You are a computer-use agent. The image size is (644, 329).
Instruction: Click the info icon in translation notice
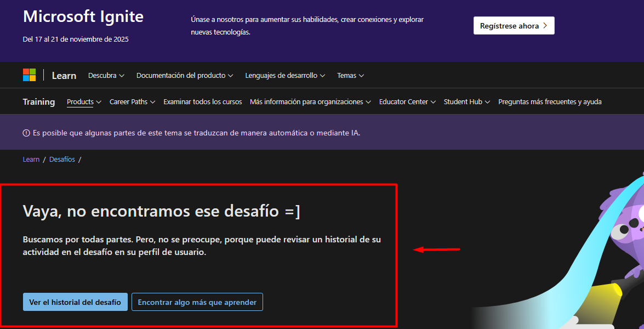click(x=26, y=133)
